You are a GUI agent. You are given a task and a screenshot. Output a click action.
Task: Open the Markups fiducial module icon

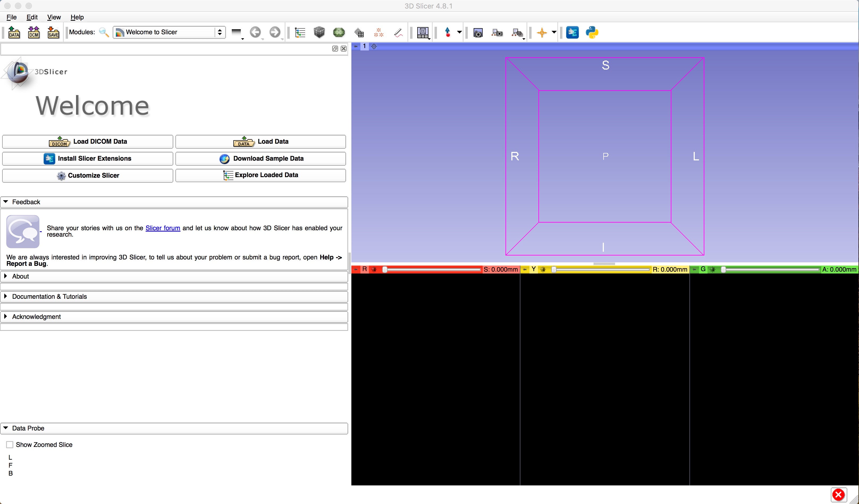click(x=379, y=32)
